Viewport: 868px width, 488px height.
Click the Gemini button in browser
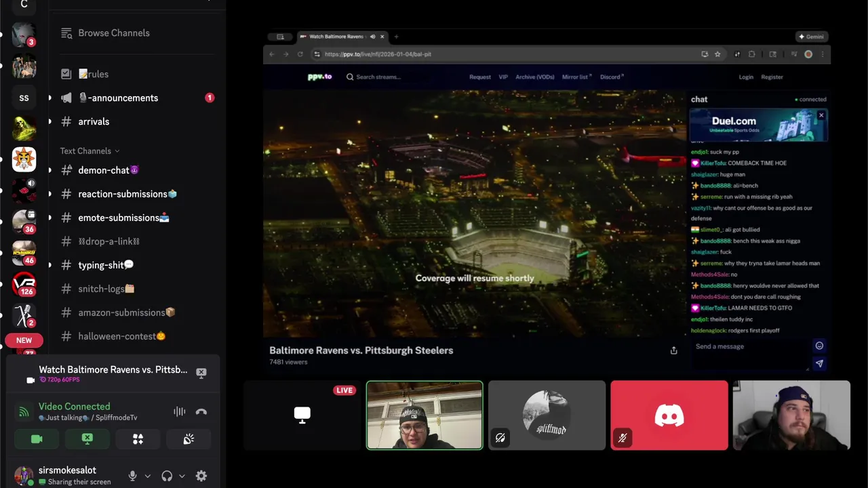811,37
